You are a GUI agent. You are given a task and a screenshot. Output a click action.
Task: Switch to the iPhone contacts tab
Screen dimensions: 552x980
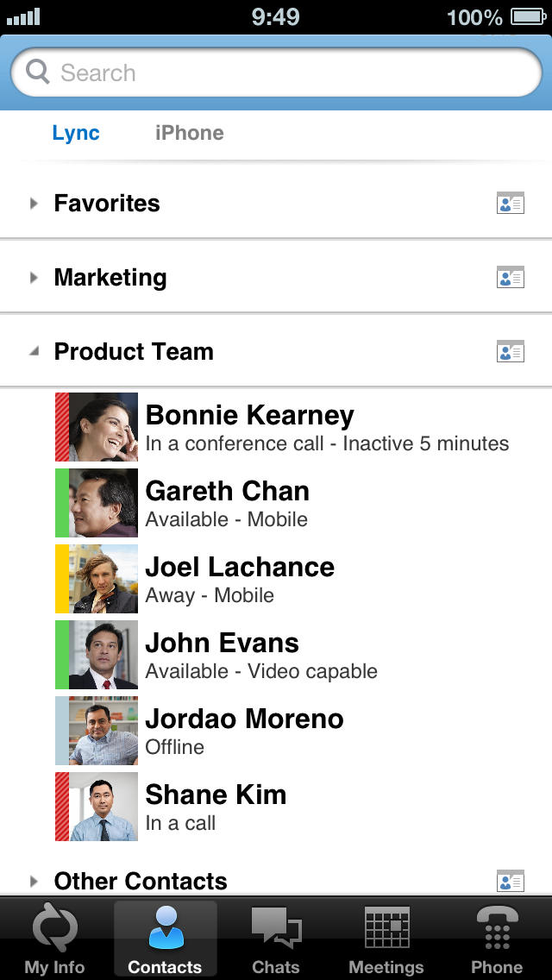[190, 133]
